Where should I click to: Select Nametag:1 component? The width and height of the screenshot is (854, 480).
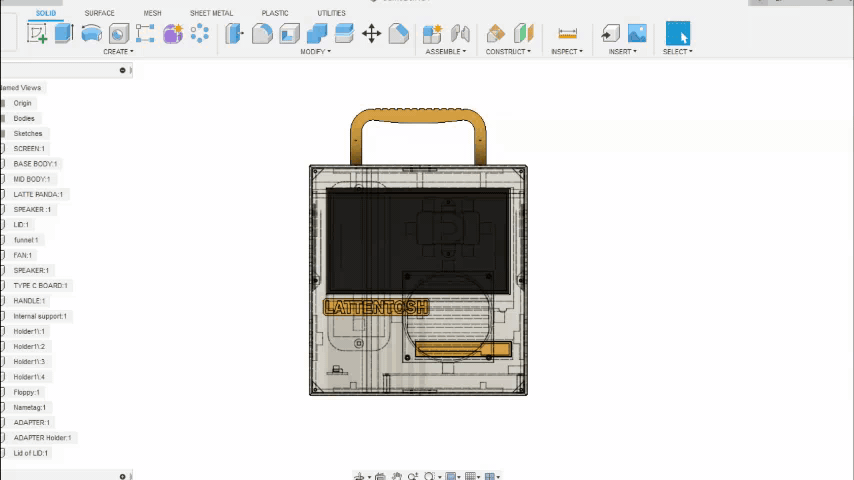(30, 408)
